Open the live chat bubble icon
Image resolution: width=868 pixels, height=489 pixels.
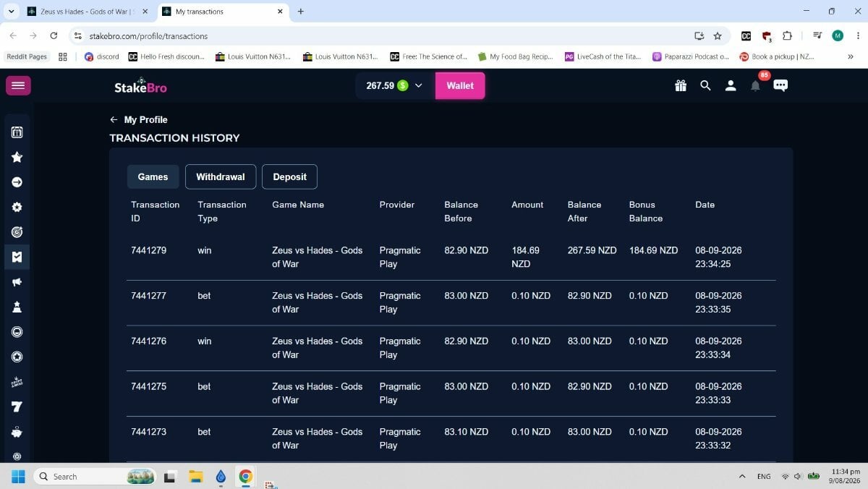[x=780, y=85]
